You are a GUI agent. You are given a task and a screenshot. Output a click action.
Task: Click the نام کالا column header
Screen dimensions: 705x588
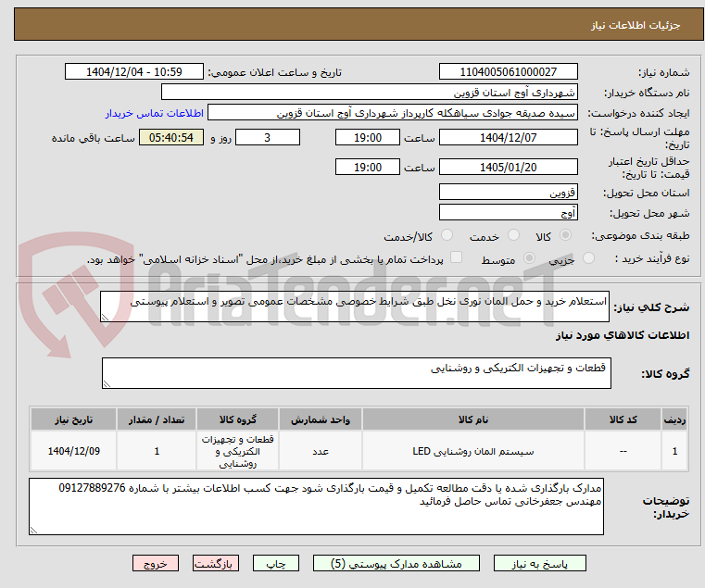click(473, 419)
